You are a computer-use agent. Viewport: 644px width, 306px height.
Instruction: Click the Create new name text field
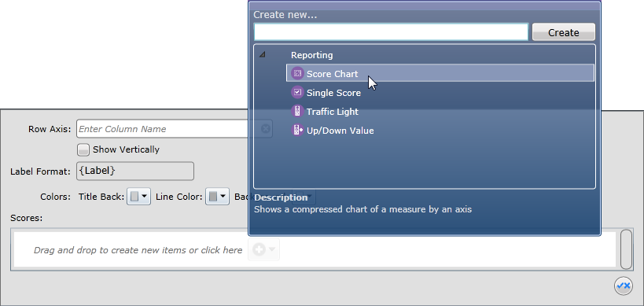pyautogui.click(x=391, y=32)
